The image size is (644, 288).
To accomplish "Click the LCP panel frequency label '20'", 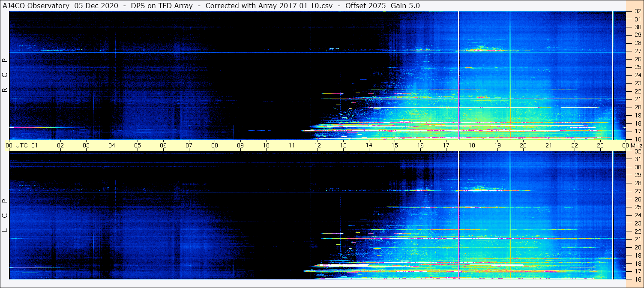I will 637,247.
